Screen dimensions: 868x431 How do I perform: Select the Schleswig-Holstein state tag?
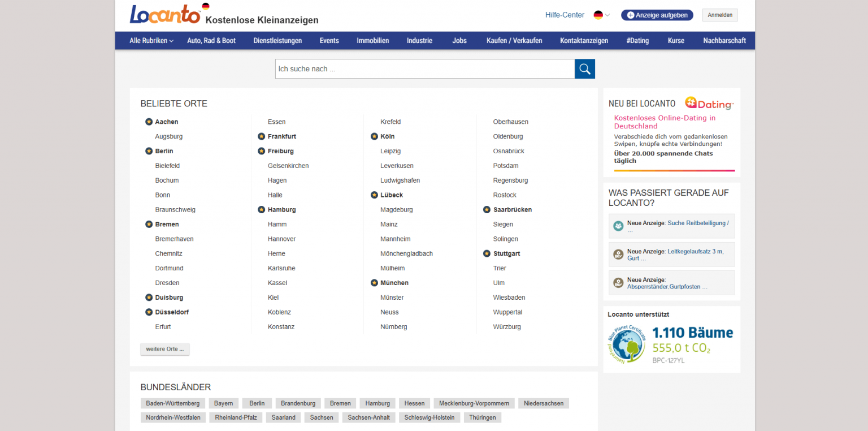(x=429, y=417)
